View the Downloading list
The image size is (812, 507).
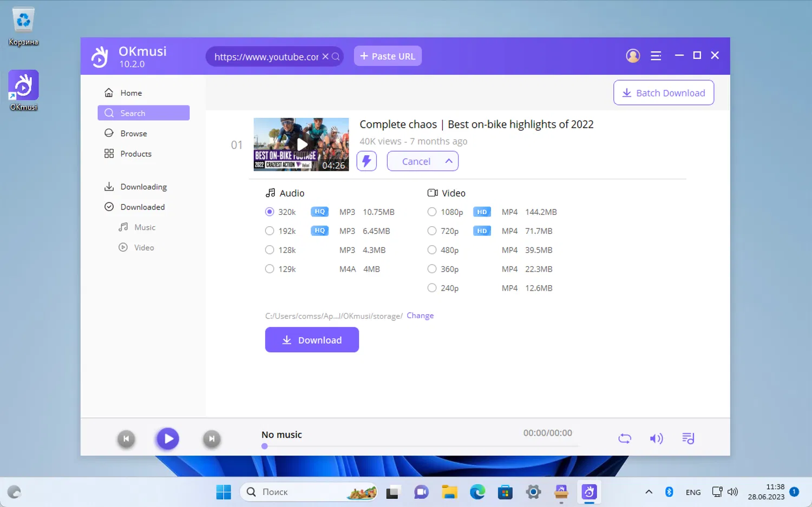[143, 187]
